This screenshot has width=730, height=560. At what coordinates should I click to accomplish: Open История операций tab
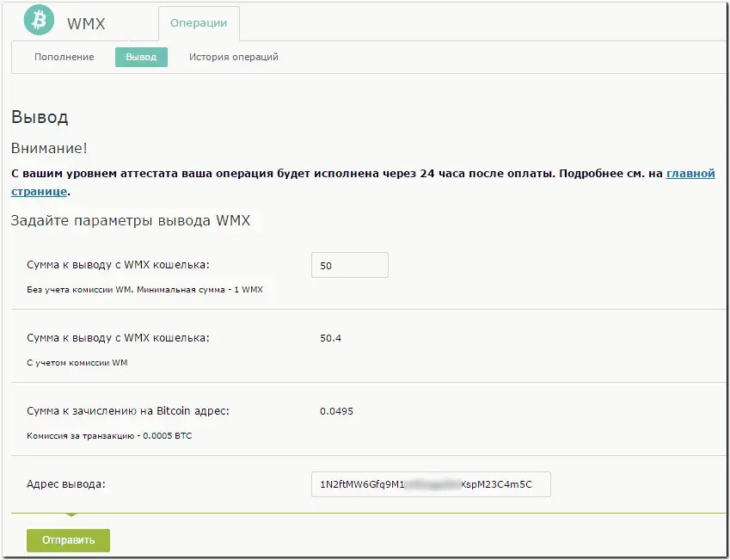click(x=234, y=57)
